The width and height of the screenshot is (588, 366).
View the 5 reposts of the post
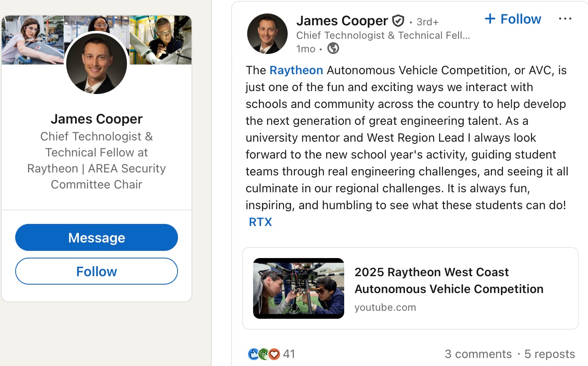[x=550, y=354]
